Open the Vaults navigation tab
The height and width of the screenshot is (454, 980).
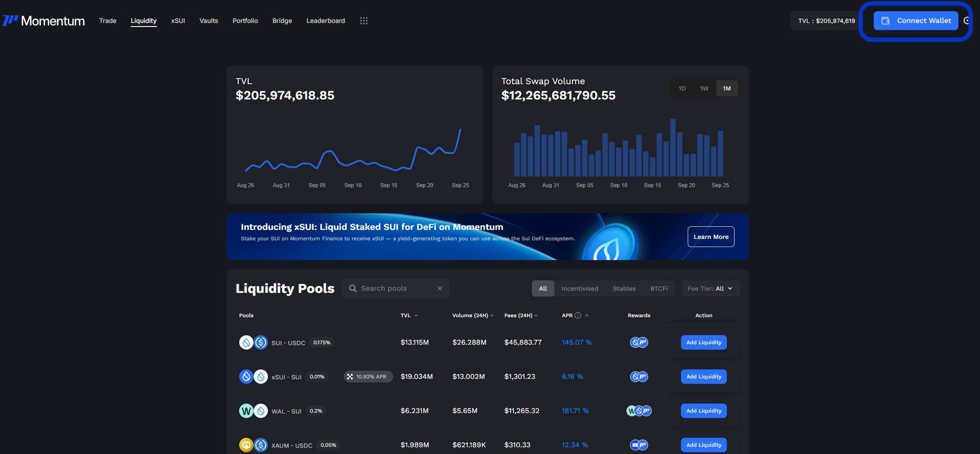[x=209, y=21]
